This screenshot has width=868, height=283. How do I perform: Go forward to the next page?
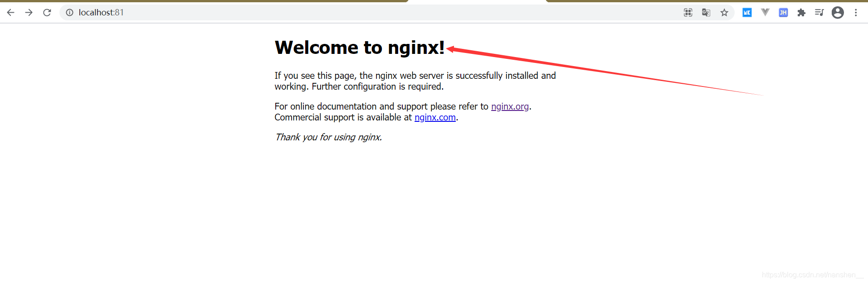click(29, 13)
